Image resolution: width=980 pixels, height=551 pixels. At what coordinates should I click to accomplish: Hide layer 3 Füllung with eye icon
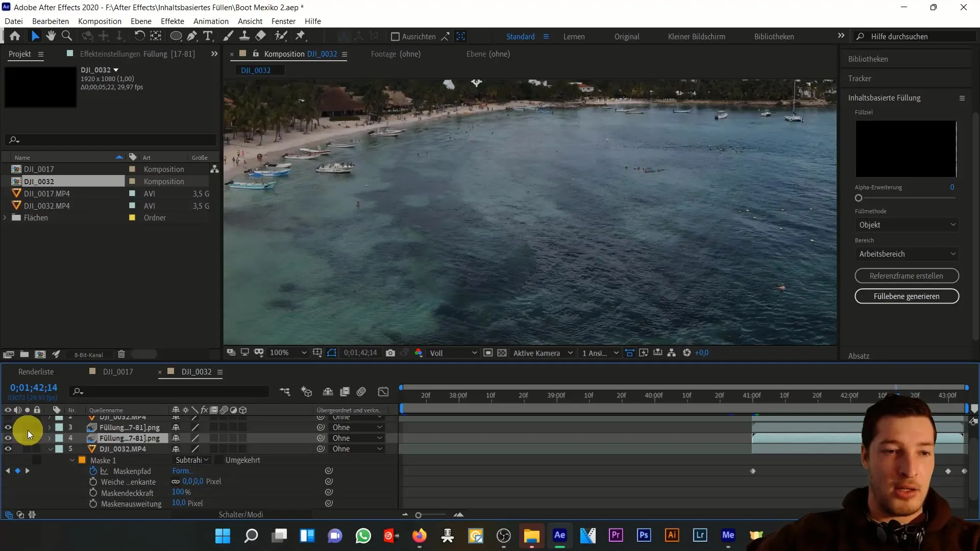(8, 428)
